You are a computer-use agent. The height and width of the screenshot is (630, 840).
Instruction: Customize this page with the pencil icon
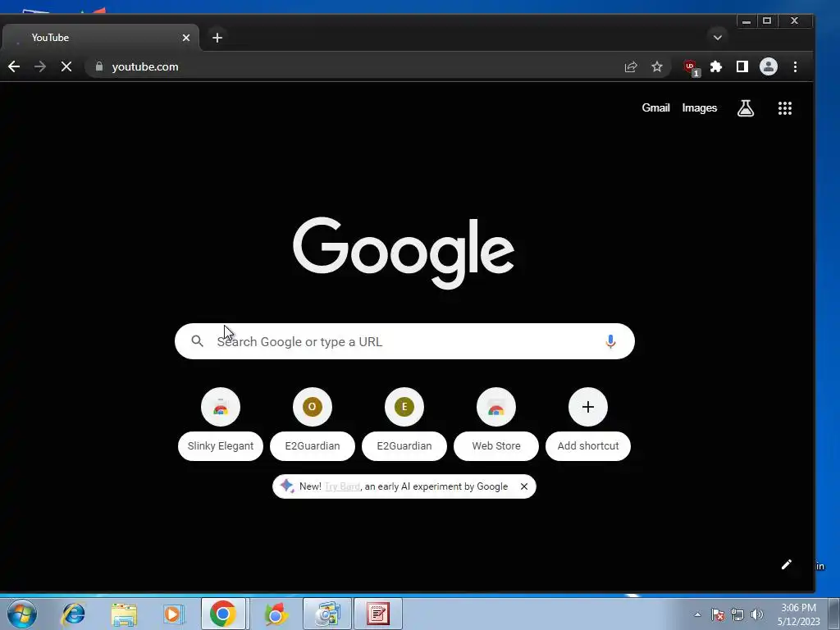(x=786, y=564)
